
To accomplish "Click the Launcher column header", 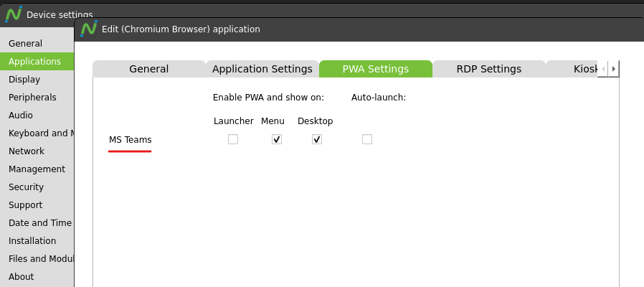I will (233, 121).
